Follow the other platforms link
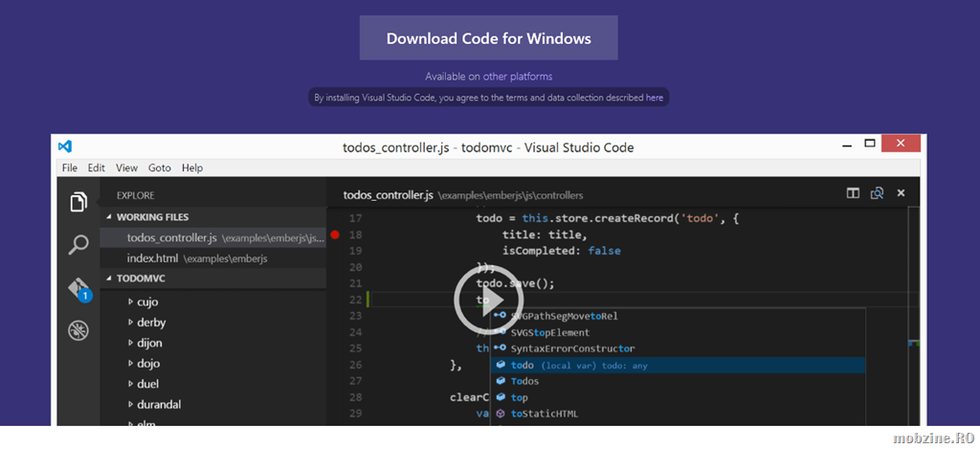The image size is (980, 449). point(517,77)
